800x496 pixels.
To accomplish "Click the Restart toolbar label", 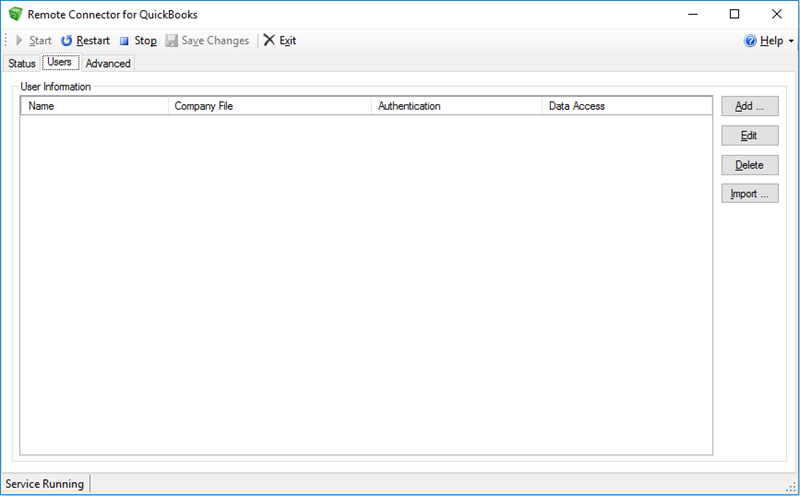I will (x=93, y=40).
